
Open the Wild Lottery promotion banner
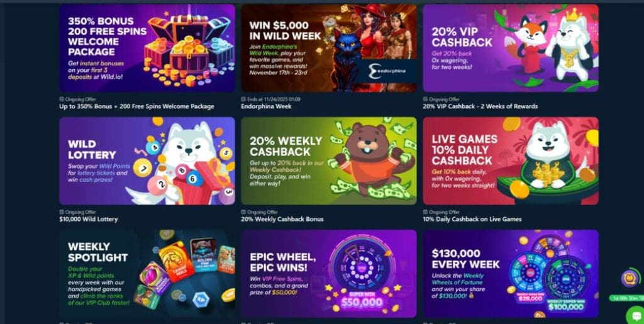coord(147,161)
